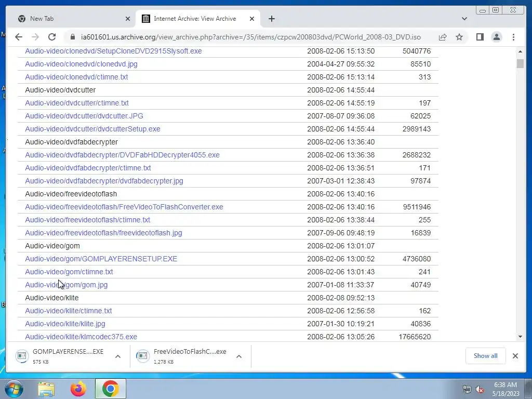This screenshot has width=532, height=399.
Task: Open the tab search chevron
Action: point(464,19)
